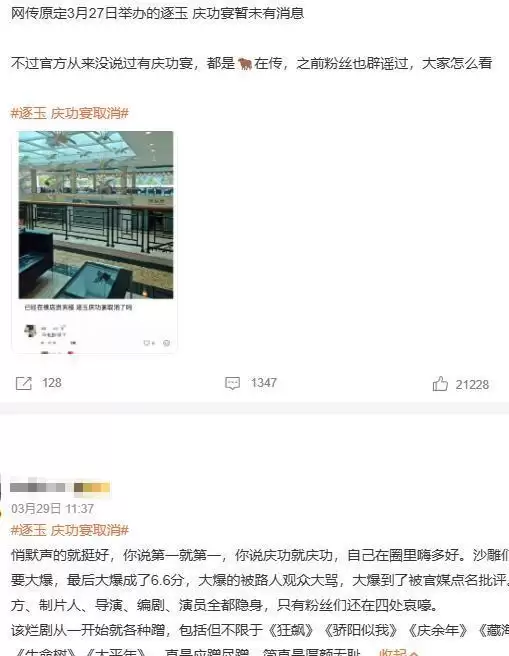Click the small avatar inside the embedded screenshot
Viewport: 509px width, 656px height.
(x=31, y=330)
